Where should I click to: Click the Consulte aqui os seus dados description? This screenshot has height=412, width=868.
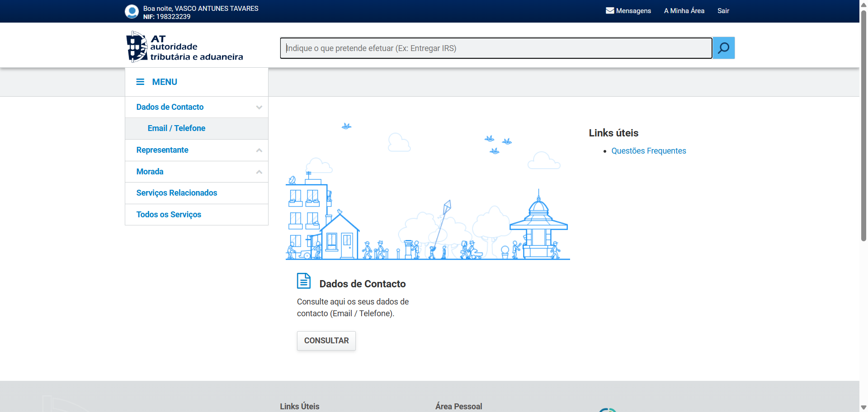tap(353, 308)
